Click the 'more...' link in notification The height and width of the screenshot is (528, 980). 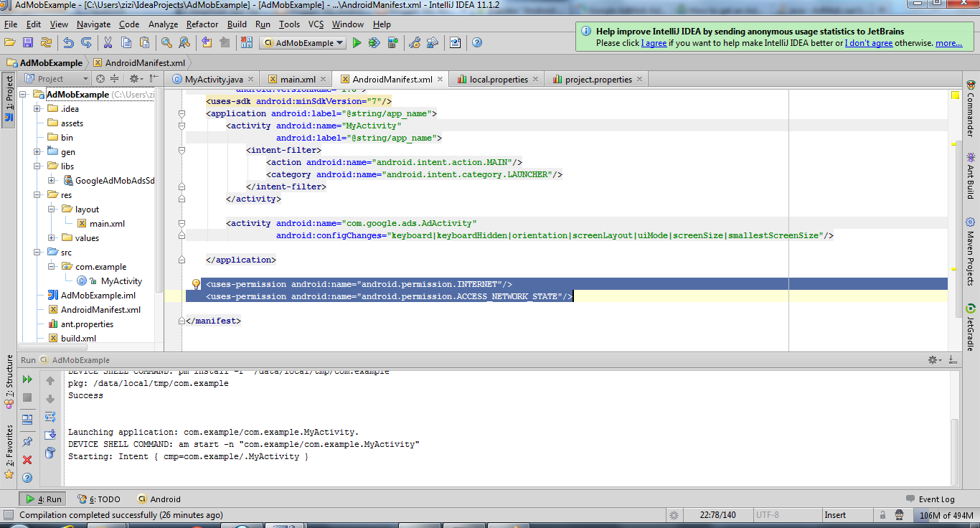(x=948, y=43)
